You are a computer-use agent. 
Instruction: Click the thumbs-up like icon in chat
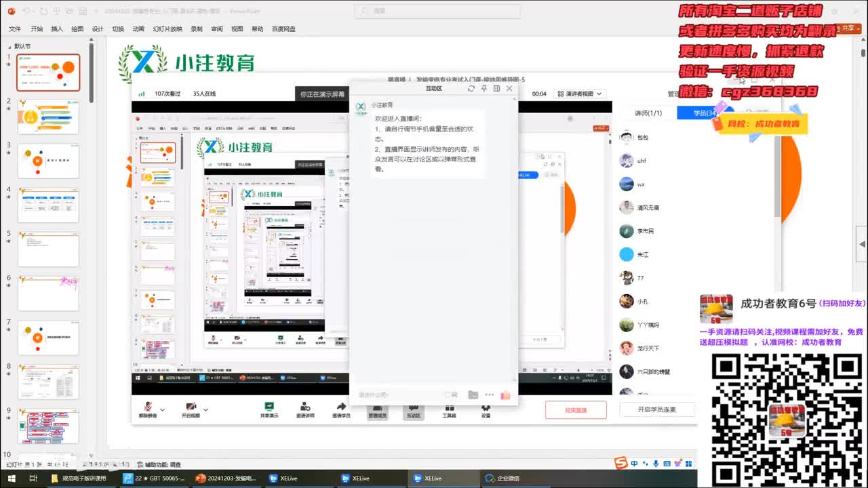coord(505,394)
